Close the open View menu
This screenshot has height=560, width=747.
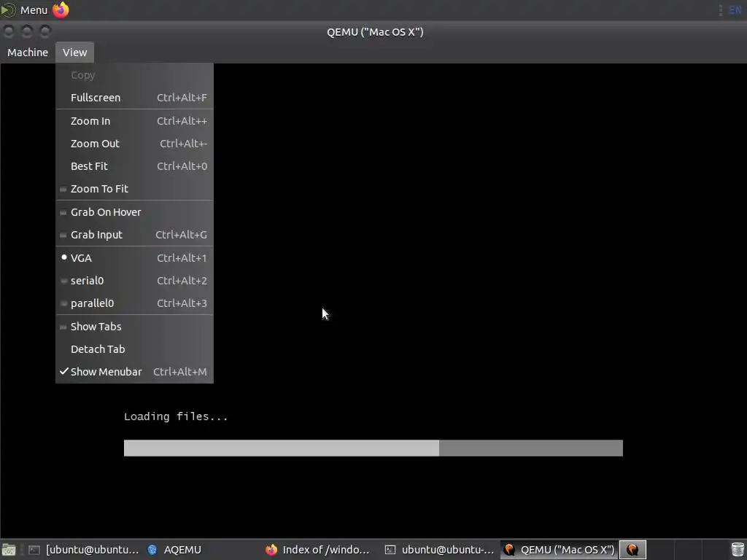pos(75,52)
